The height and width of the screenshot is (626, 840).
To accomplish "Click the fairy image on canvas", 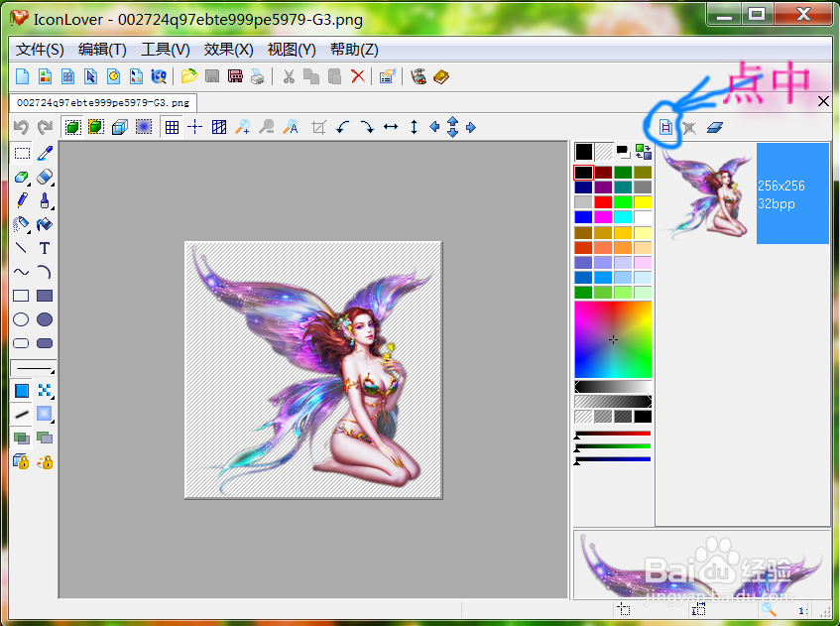I will pos(313,370).
